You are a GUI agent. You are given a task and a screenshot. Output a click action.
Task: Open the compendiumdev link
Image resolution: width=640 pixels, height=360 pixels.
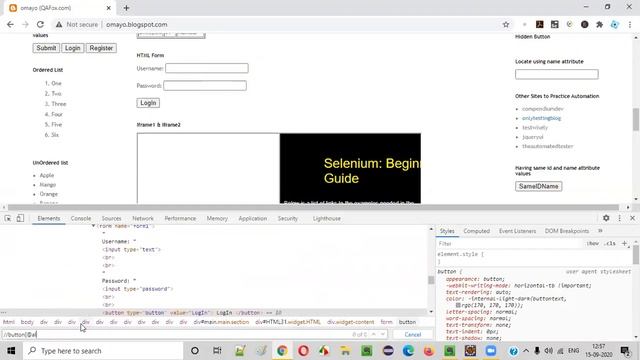point(542,109)
